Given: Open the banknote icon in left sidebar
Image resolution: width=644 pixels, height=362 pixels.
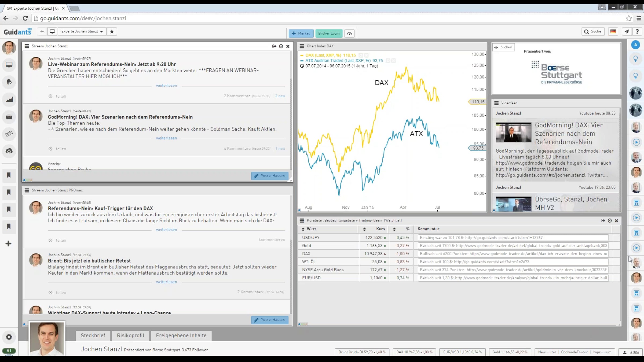Looking at the screenshot, I should pos(9,134).
